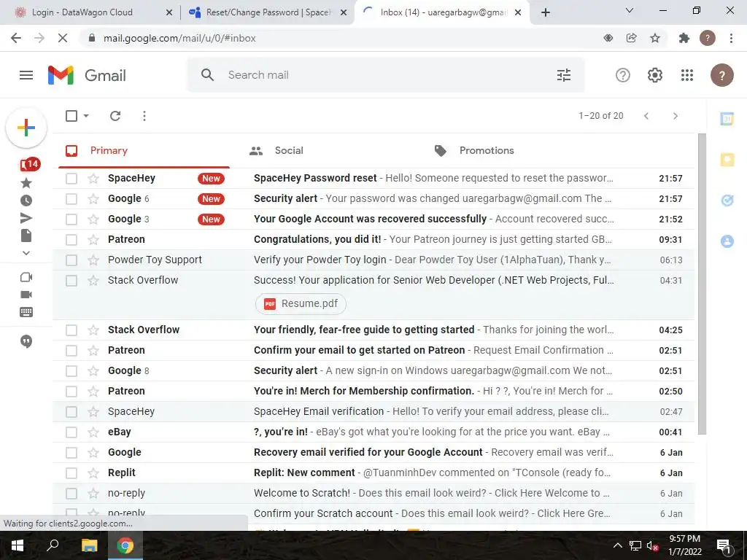
Task: Click the search magnifier icon in Gmail
Action: [207, 75]
